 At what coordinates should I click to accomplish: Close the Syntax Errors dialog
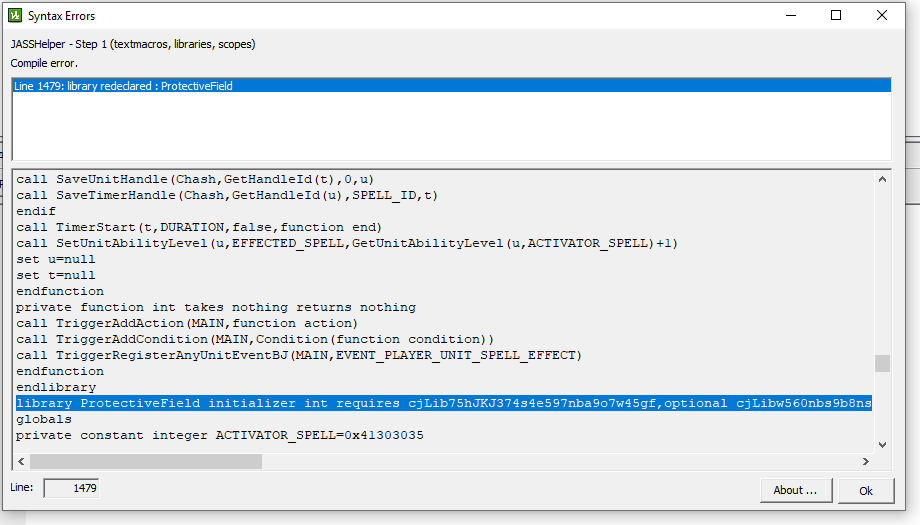click(882, 16)
